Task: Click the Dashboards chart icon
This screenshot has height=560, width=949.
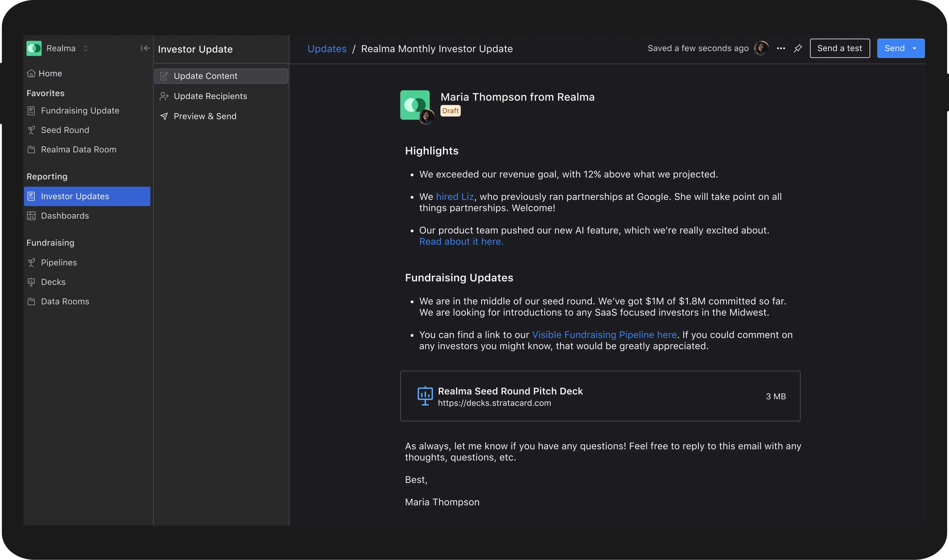Action: (31, 216)
